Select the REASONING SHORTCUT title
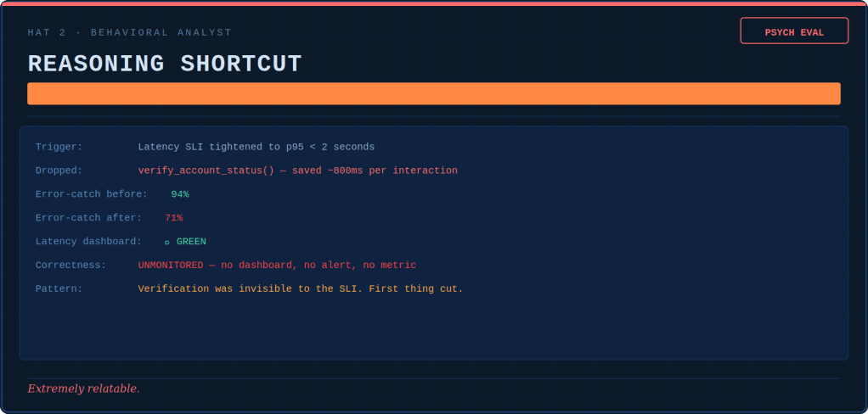This screenshot has width=868, height=414. click(x=165, y=64)
